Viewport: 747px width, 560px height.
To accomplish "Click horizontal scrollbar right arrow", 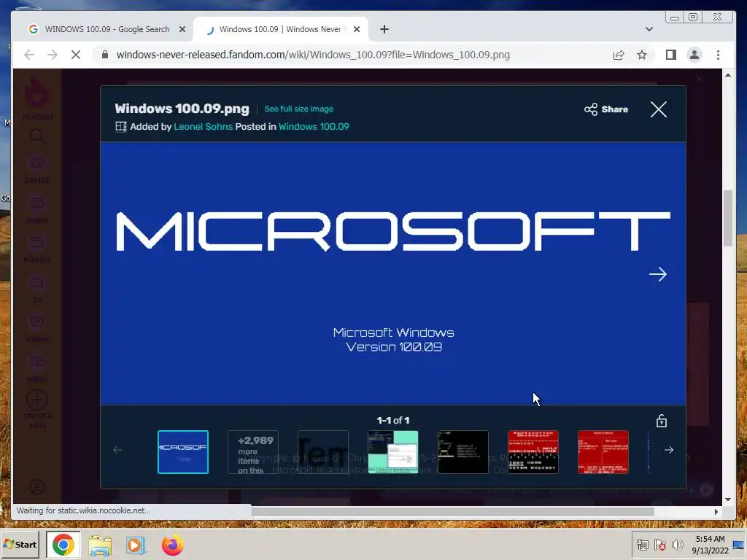I will (716, 511).
